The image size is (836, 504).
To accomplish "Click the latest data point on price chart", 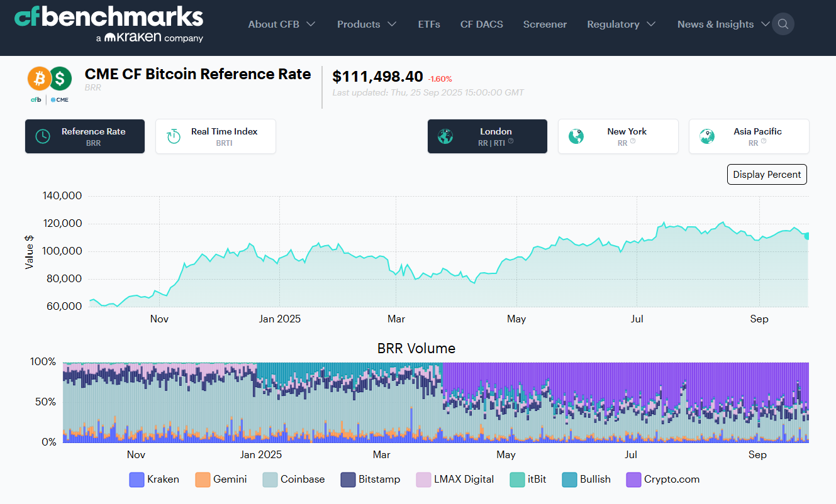I will pyautogui.click(x=806, y=236).
